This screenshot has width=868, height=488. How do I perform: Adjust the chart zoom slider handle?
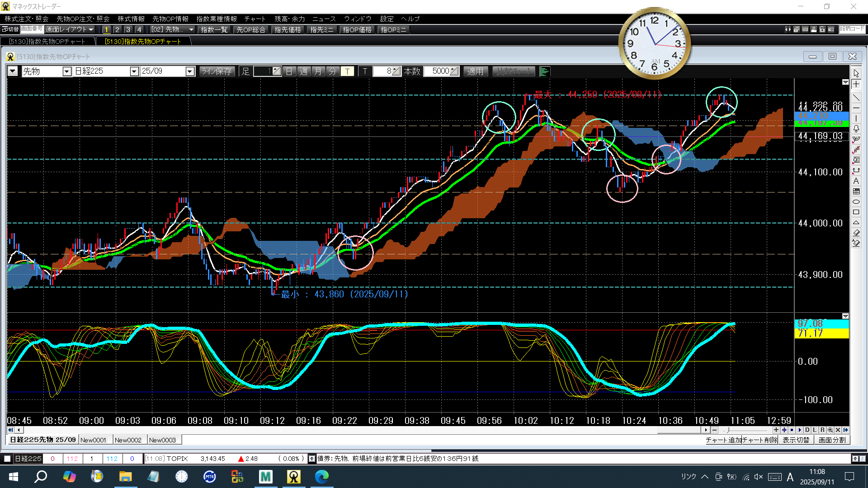(x=728, y=430)
